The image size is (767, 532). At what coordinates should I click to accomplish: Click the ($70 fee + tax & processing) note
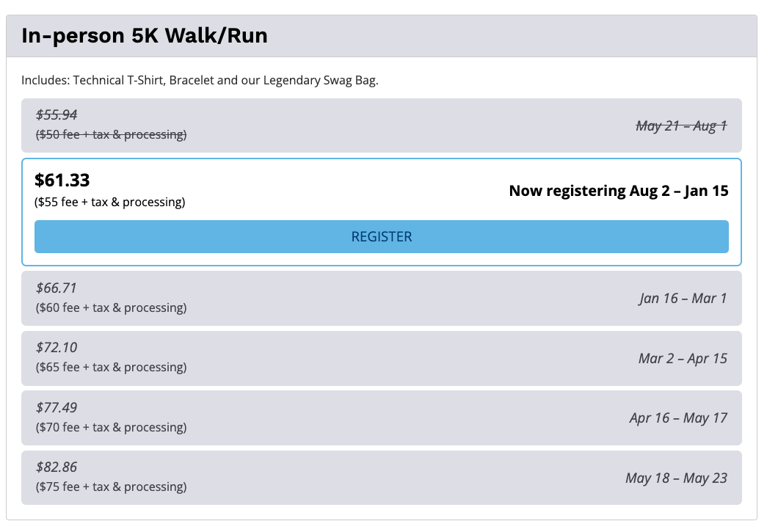(111, 427)
